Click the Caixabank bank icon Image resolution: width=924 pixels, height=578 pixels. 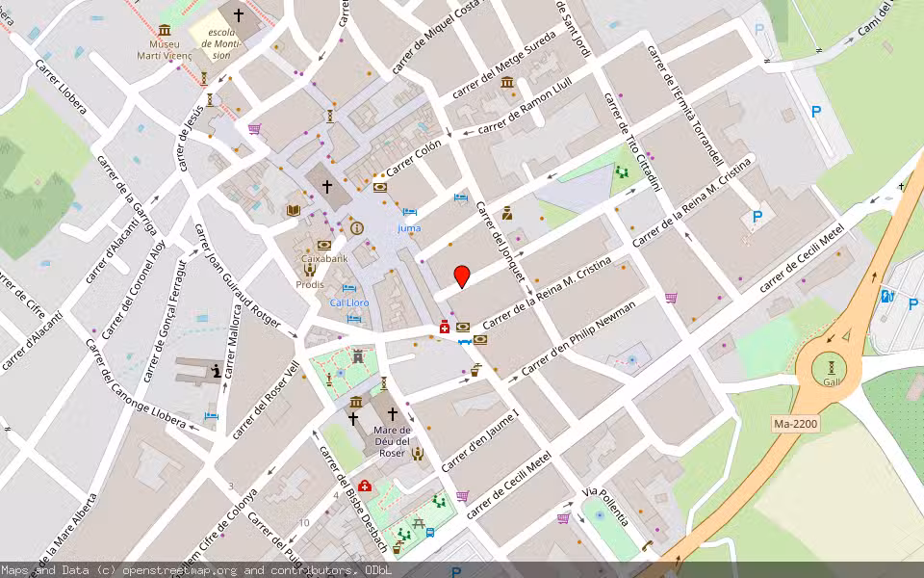click(322, 245)
